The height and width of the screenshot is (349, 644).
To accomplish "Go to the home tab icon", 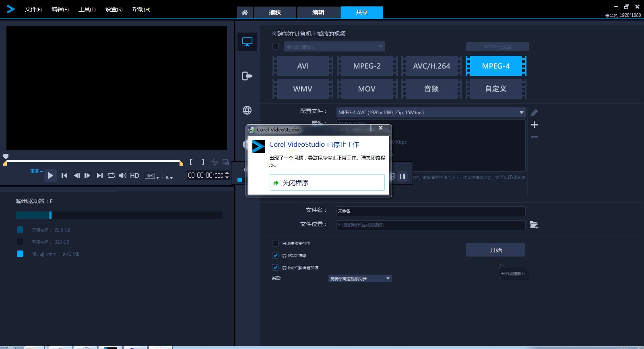I will 245,12.
